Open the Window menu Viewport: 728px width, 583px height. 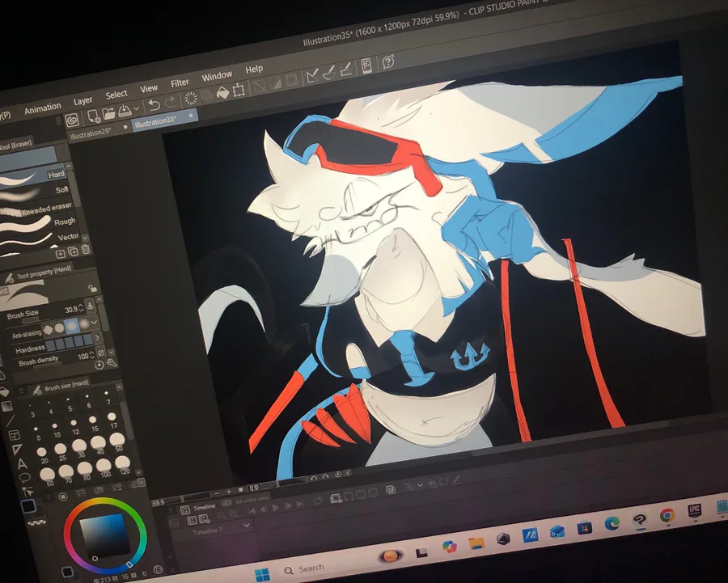pos(216,76)
